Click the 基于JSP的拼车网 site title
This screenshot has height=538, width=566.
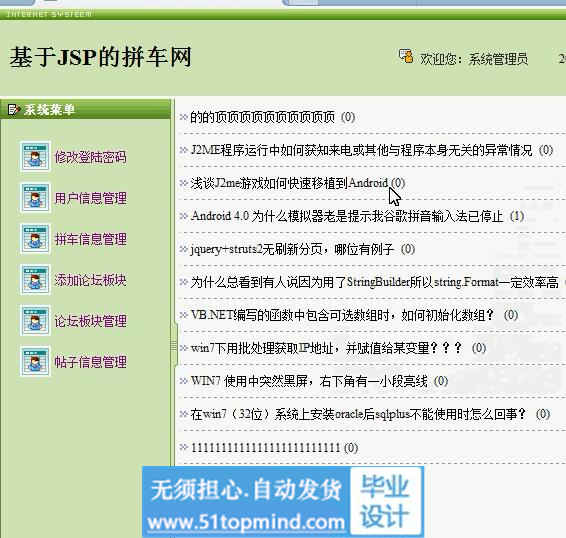coord(100,57)
